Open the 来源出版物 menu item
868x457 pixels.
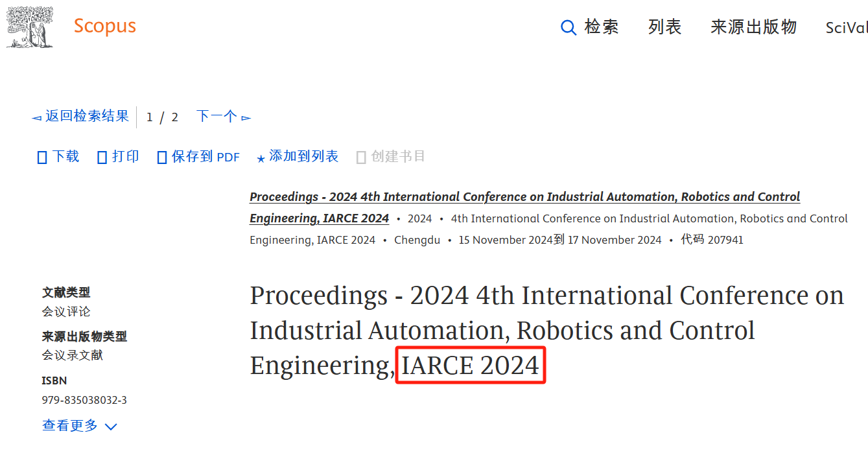[x=753, y=27]
